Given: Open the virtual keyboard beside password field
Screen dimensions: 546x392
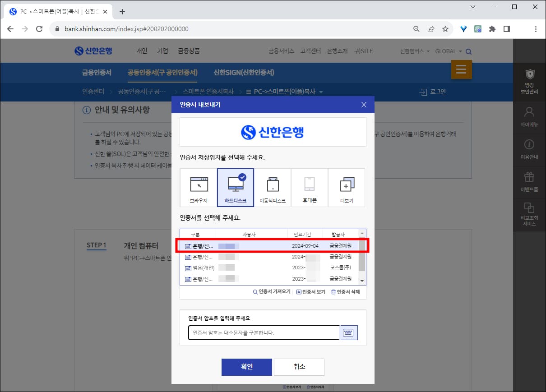Looking at the screenshot, I should coord(348,332).
